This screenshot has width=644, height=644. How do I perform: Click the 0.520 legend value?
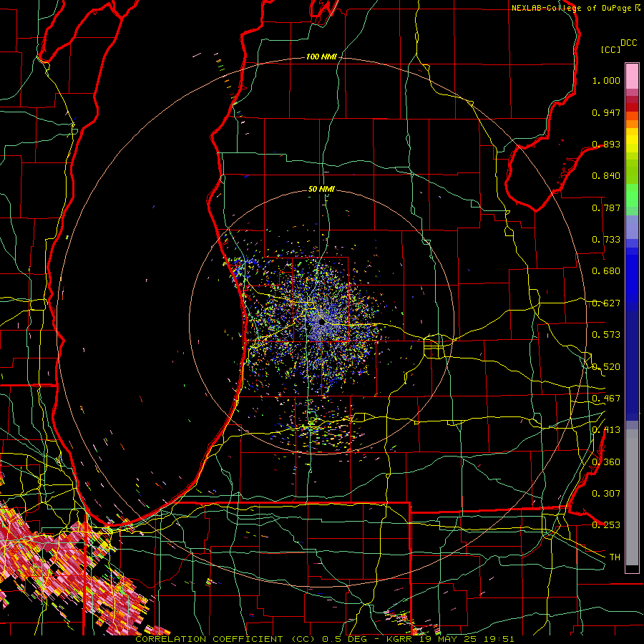(x=606, y=367)
